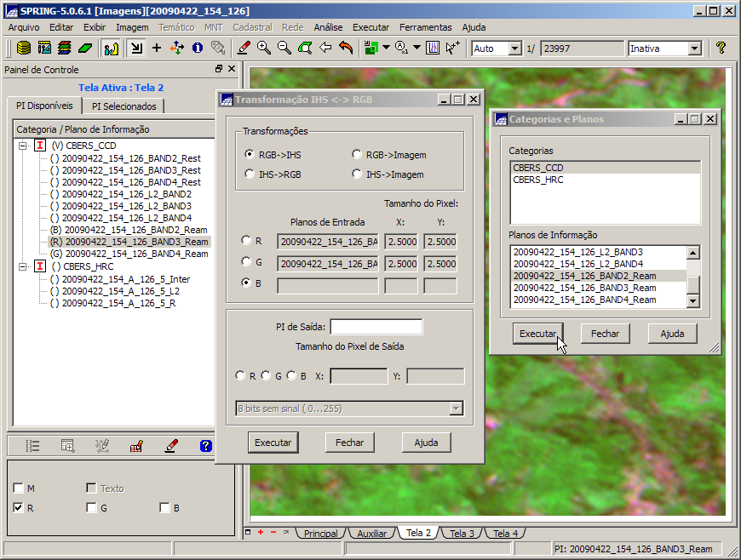Screen dimensions: 741x560
Task: Collapse the CBERS_CCD category tree node
Action: pos(22,146)
